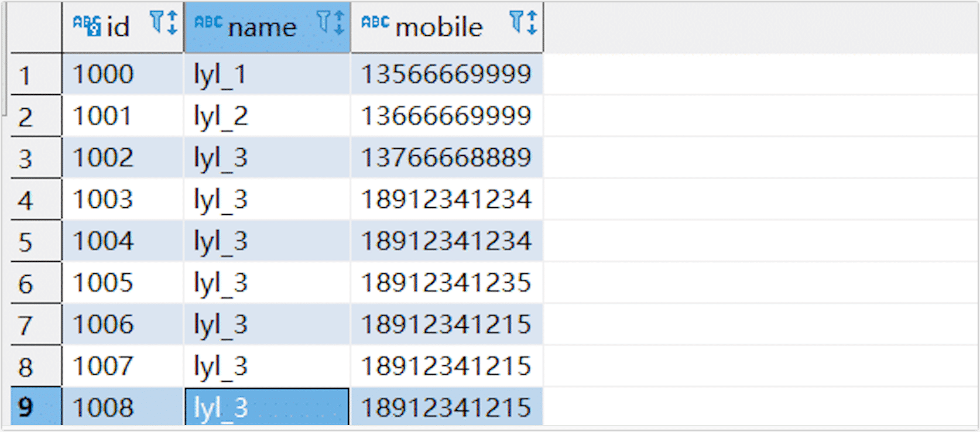Select the id column header label
Screen dimensions: 980x432
click(x=118, y=27)
